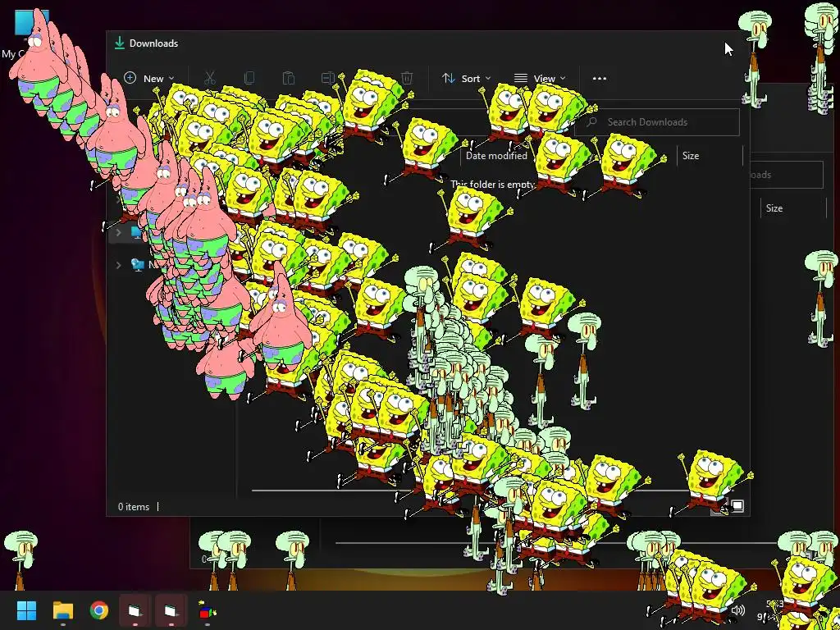Open the View dropdown

coord(540,78)
